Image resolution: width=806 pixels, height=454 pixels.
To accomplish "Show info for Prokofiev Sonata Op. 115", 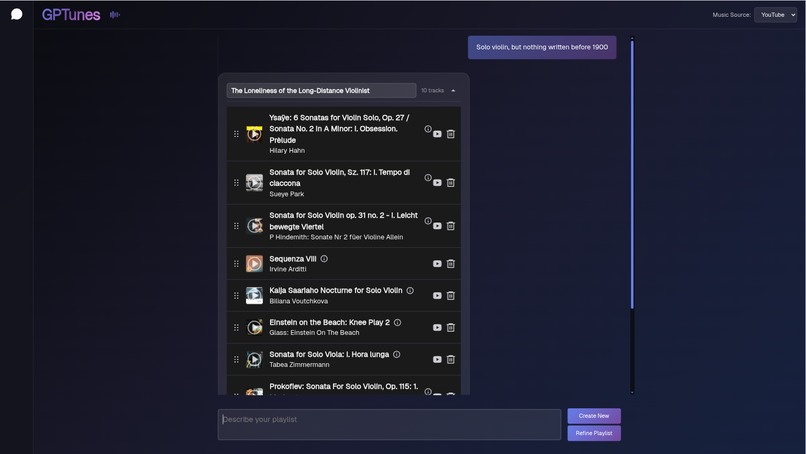I will tap(428, 392).
